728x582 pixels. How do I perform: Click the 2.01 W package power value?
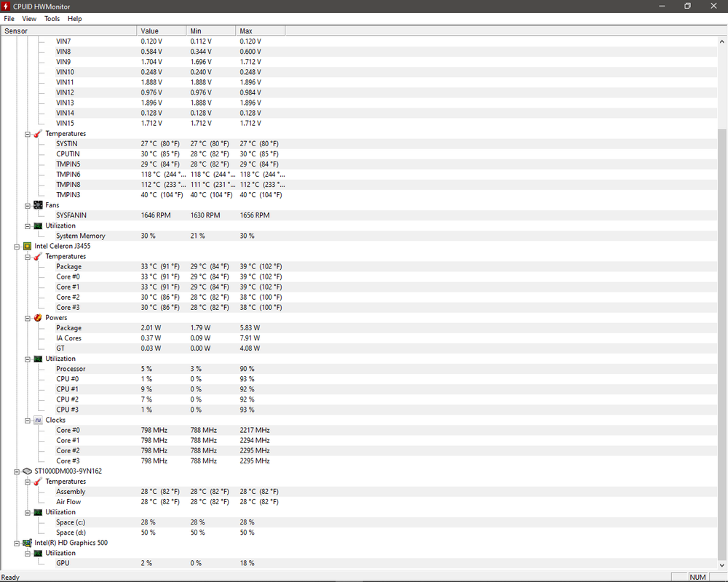point(151,327)
